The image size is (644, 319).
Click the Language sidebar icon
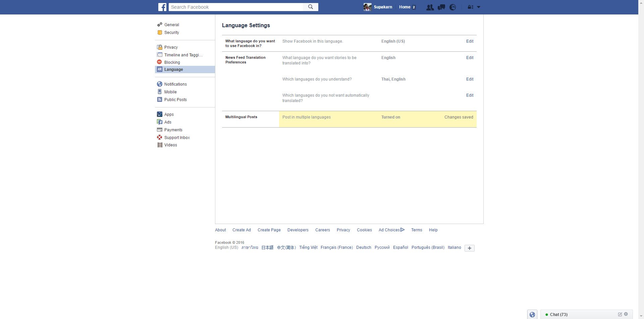pos(160,69)
